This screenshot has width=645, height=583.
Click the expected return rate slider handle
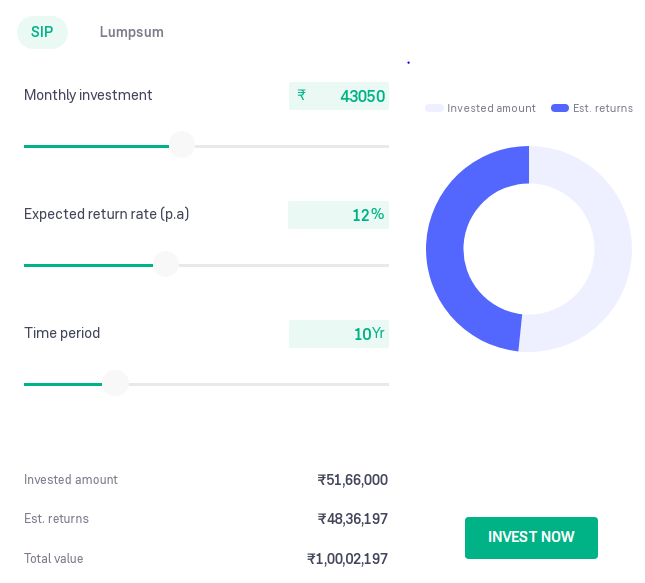(x=166, y=265)
